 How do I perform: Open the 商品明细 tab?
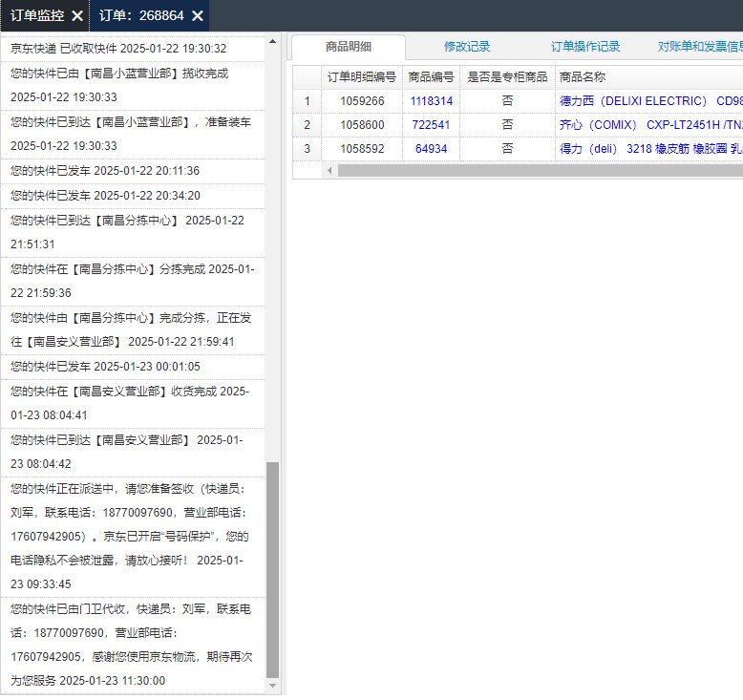[349, 47]
